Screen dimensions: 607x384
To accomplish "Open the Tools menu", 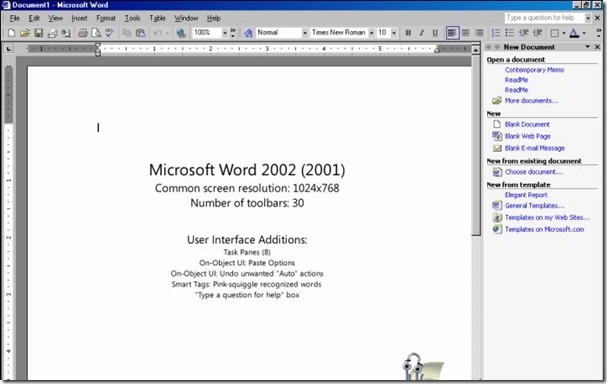I will coord(132,18).
